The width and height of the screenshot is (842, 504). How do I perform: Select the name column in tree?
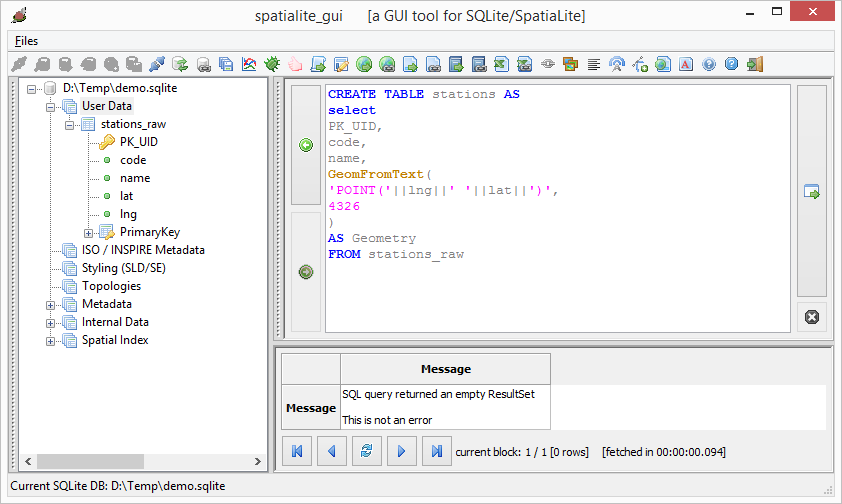tap(135, 178)
